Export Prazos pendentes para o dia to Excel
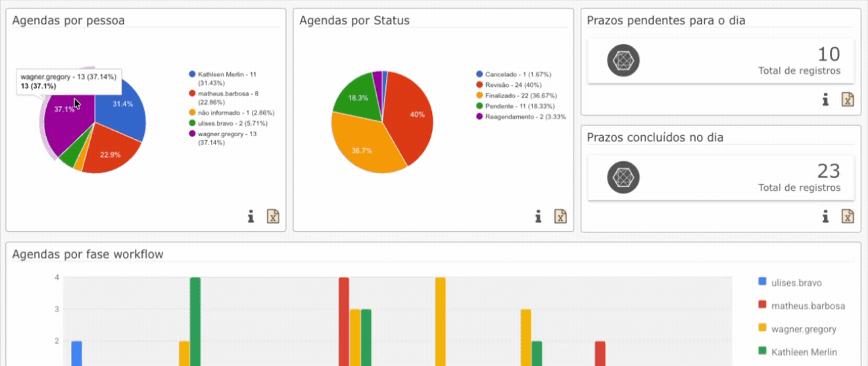This screenshot has height=366, width=868. (x=848, y=99)
